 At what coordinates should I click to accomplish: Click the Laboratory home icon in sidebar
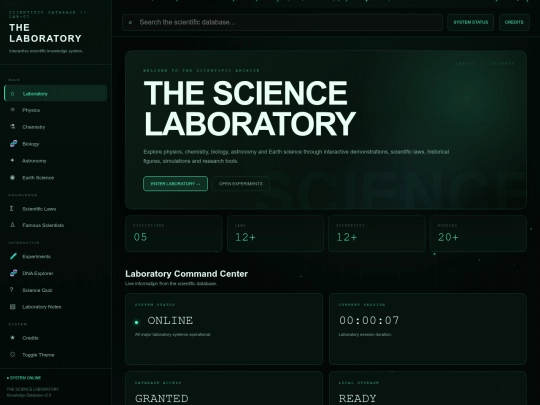(x=12, y=94)
